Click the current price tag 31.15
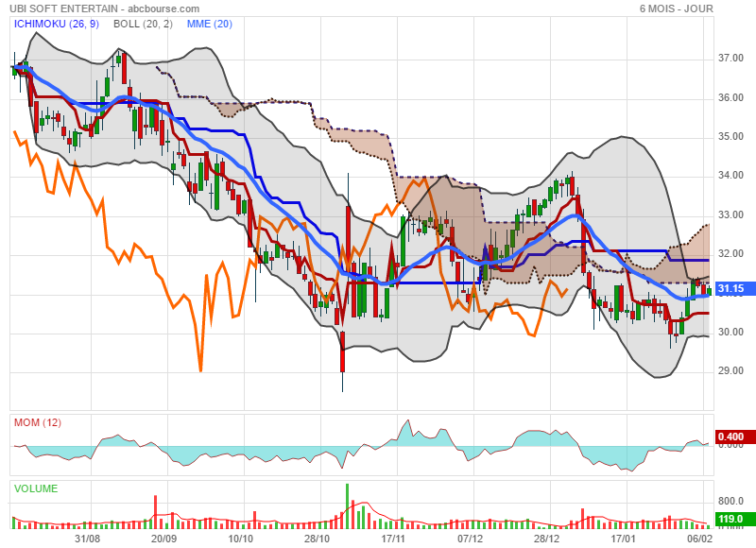Image resolution: width=756 pixels, height=548 pixels. (734, 289)
